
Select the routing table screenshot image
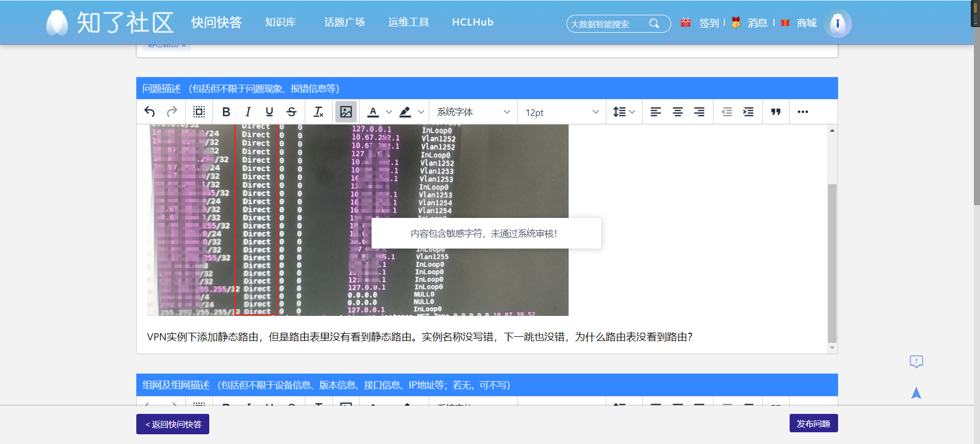pos(358,220)
